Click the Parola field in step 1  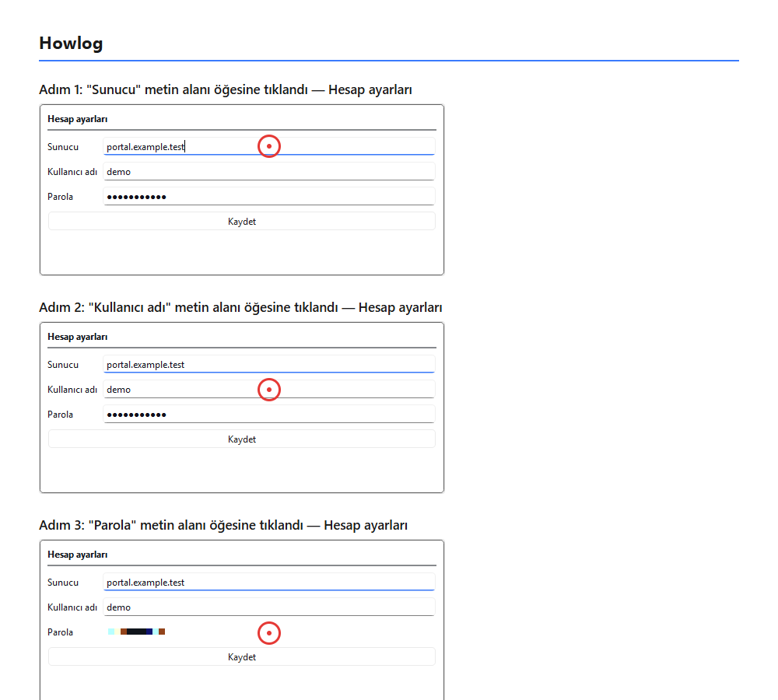click(269, 196)
